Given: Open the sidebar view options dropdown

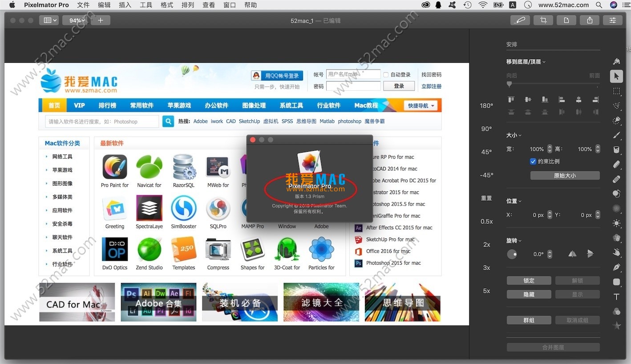Looking at the screenshot, I should [49, 20].
